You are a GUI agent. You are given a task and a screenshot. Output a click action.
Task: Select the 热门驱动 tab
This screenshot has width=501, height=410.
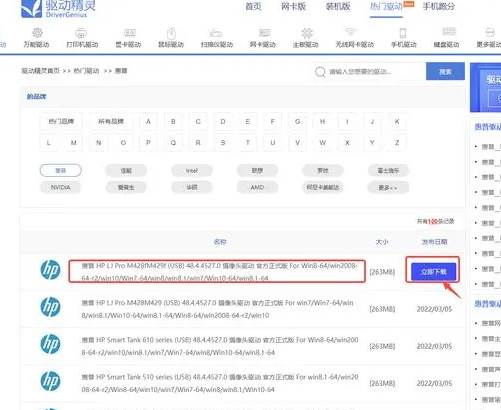click(x=386, y=6)
